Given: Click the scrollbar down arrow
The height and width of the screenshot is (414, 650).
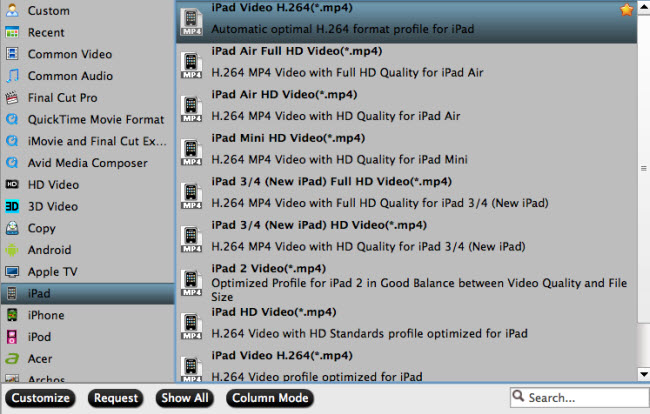Looking at the screenshot, I should click(644, 374).
